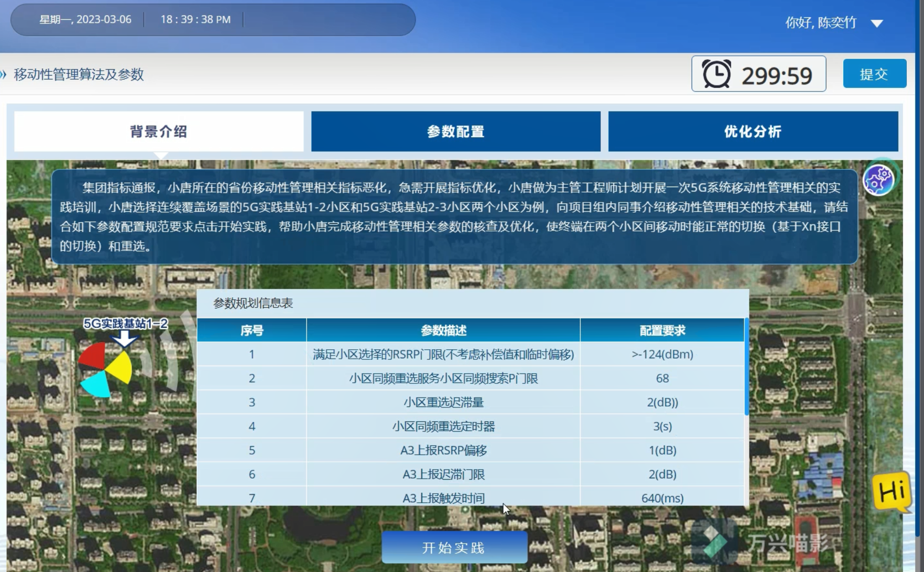Click the parameter table vertical scrollbar
The height and width of the screenshot is (572, 924).
746,366
